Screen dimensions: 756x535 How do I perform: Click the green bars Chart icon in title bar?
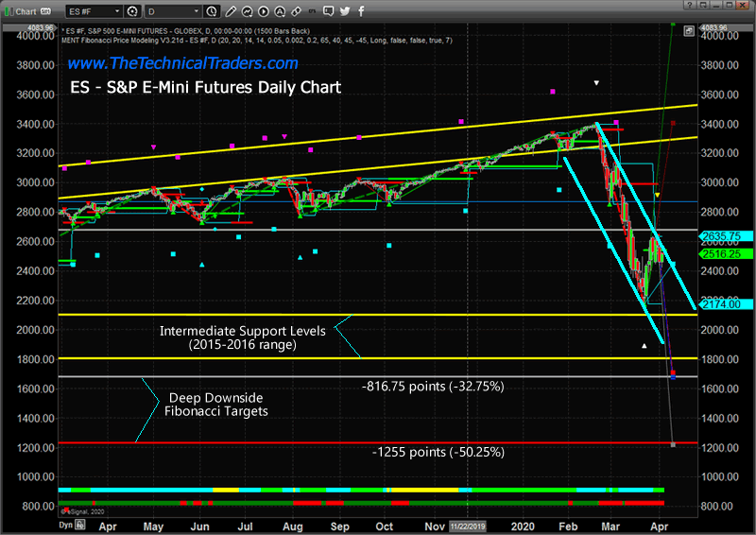[x=9, y=11]
